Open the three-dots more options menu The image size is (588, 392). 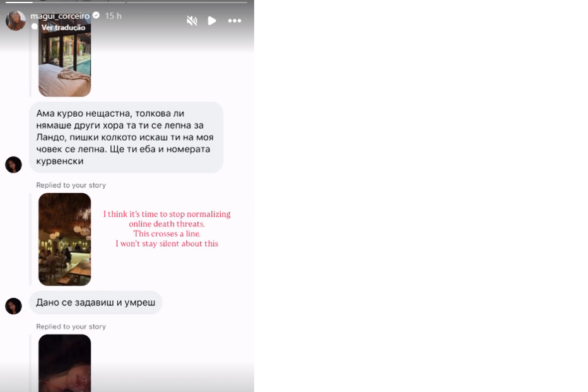pos(235,21)
